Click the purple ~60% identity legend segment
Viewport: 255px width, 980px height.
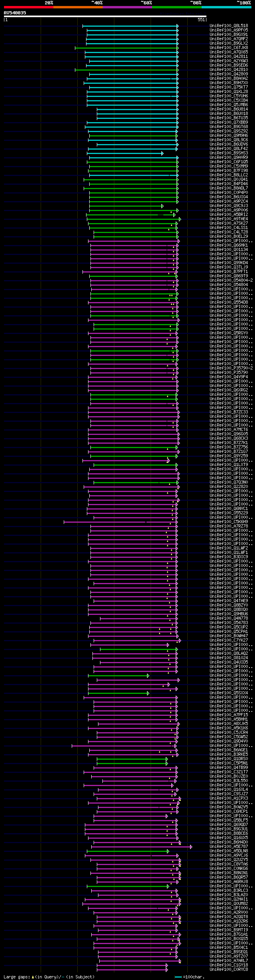pos(127,7)
